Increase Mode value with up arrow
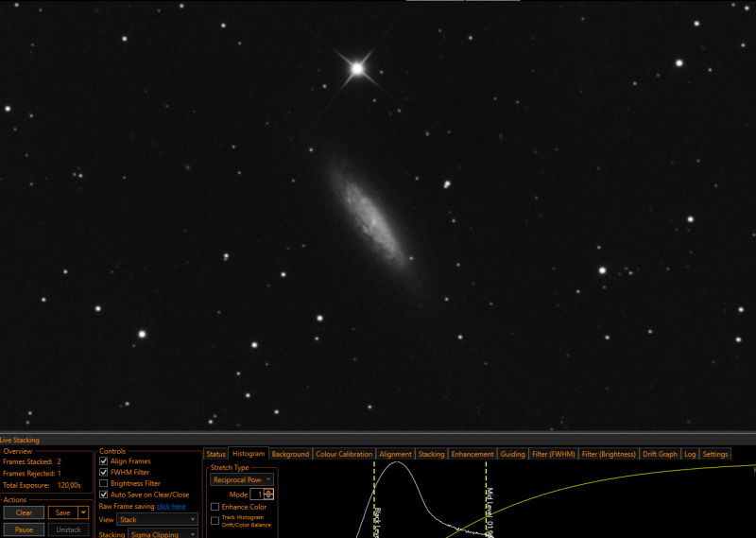This screenshot has height=538, width=756. 268,492
